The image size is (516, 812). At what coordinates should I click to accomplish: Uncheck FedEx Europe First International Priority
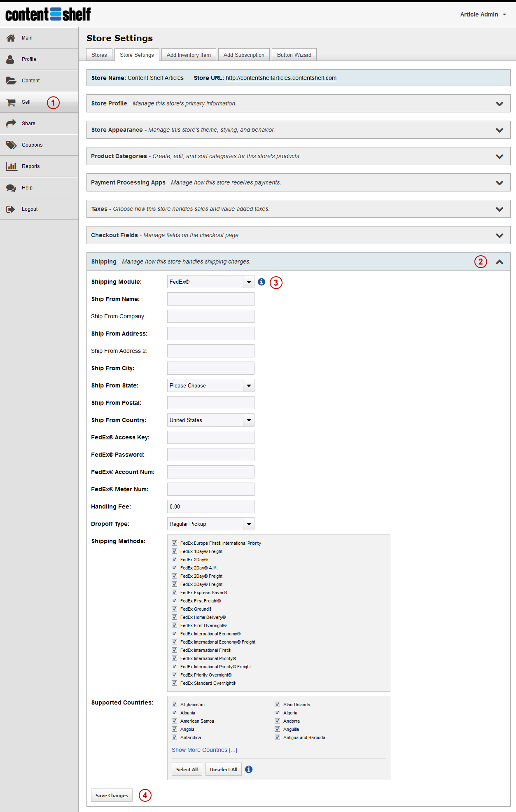click(x=175, y=543)
